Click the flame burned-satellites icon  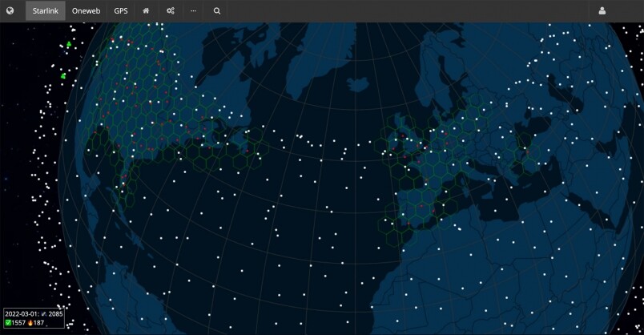point(30,323)
